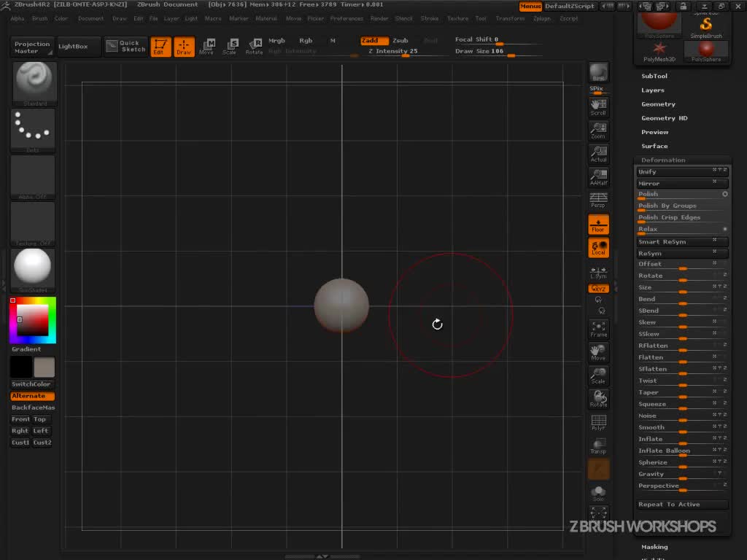Pick a color in the color picker square

[33, 320]
